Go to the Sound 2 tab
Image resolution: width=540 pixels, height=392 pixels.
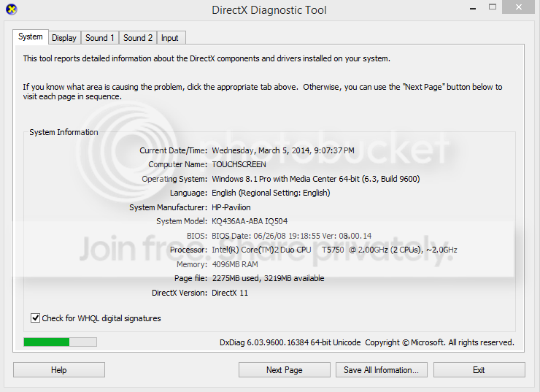[x=138, y=38]
